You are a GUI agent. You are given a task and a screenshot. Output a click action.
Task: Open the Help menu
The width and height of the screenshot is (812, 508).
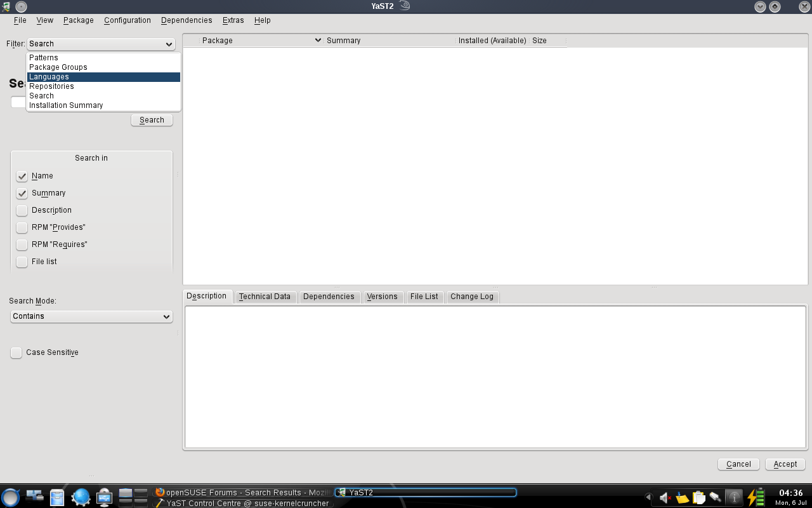[263, 20]
